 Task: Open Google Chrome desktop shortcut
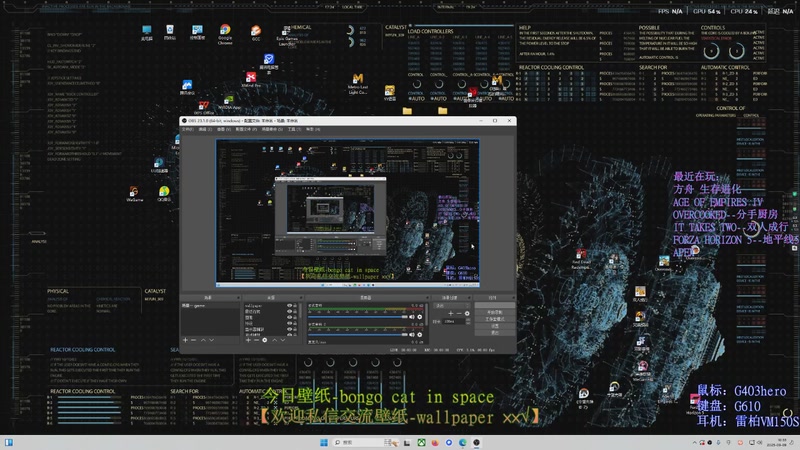click(x=225, y=34)
